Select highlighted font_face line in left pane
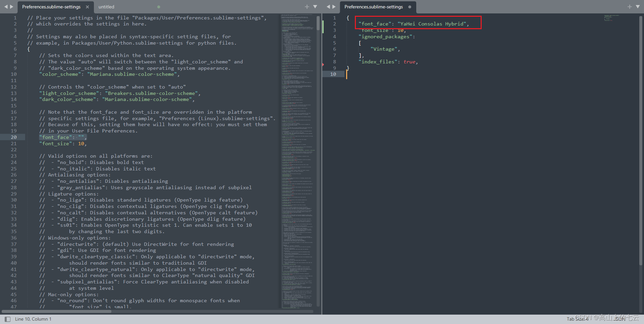The image size is (644, 324). click(x=63, y=137)
